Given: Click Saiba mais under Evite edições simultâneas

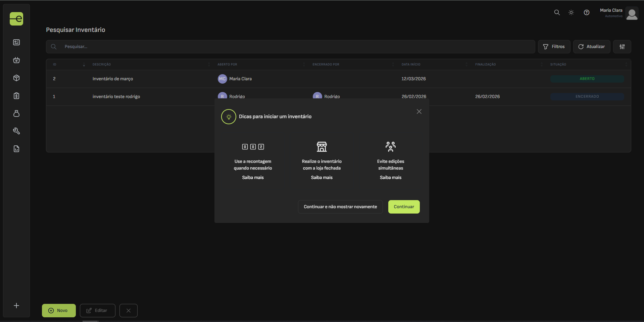Looking at the screenshot, I should [390, 178].
